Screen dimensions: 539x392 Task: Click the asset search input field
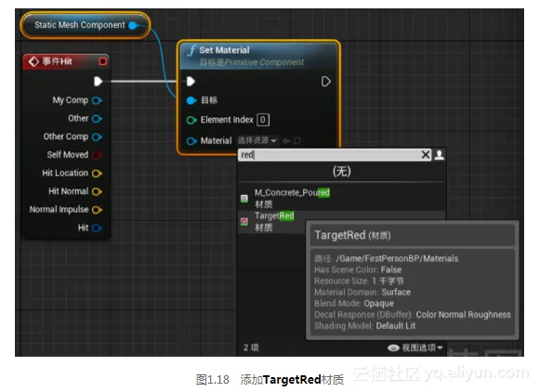coord(330,154)
